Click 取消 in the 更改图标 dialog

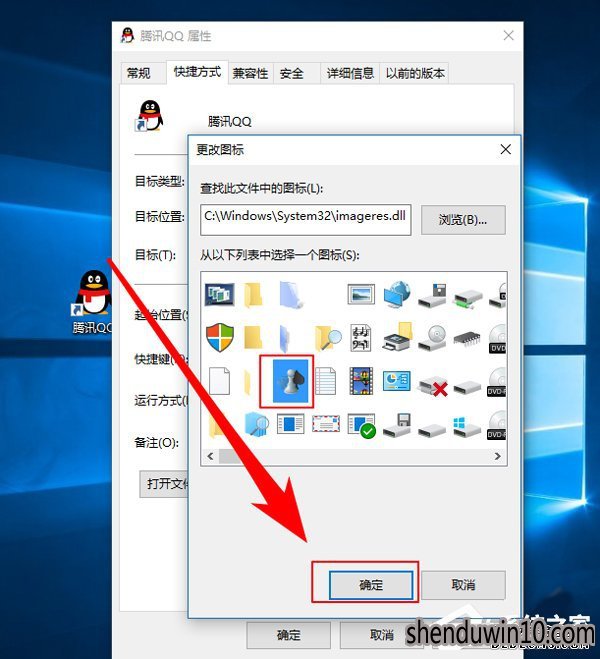pos(463,585)
